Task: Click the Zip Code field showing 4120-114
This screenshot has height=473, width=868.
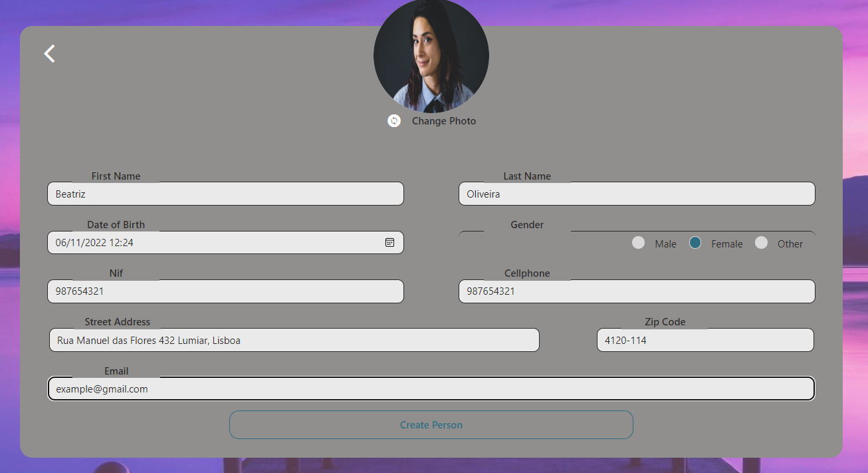Action: 705,340
